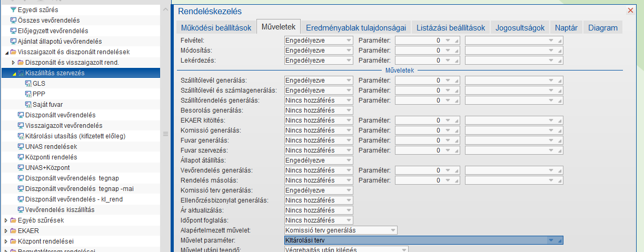The width and height of the screenshot is (644, 252).
Task: Click the Előjegyzett vevőrendelés icon
Action: click(x=13, y=31)
